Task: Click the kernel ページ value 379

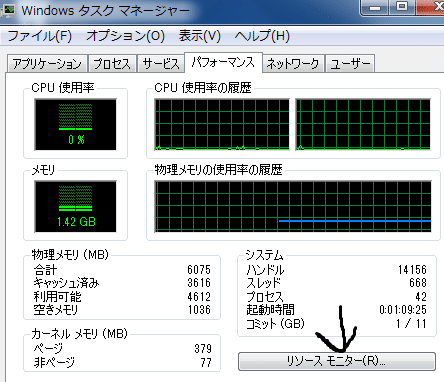Action: [x=203, y=349]
